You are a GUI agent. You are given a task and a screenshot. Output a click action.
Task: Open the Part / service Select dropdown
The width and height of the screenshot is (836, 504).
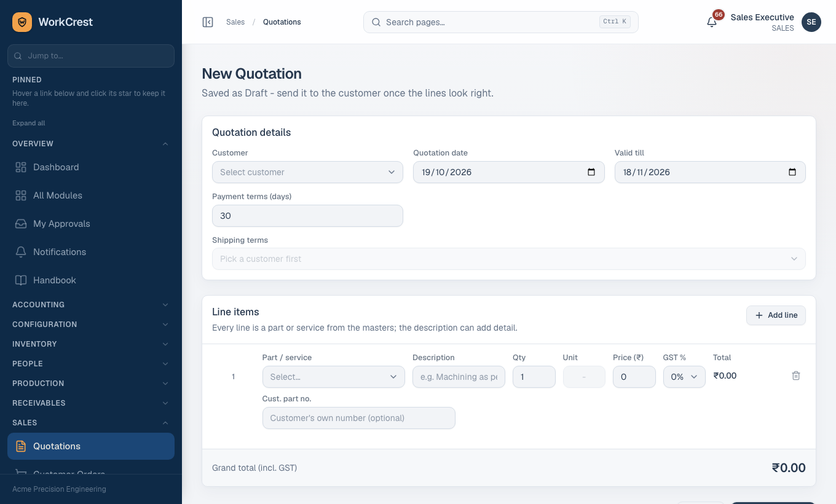333,377
